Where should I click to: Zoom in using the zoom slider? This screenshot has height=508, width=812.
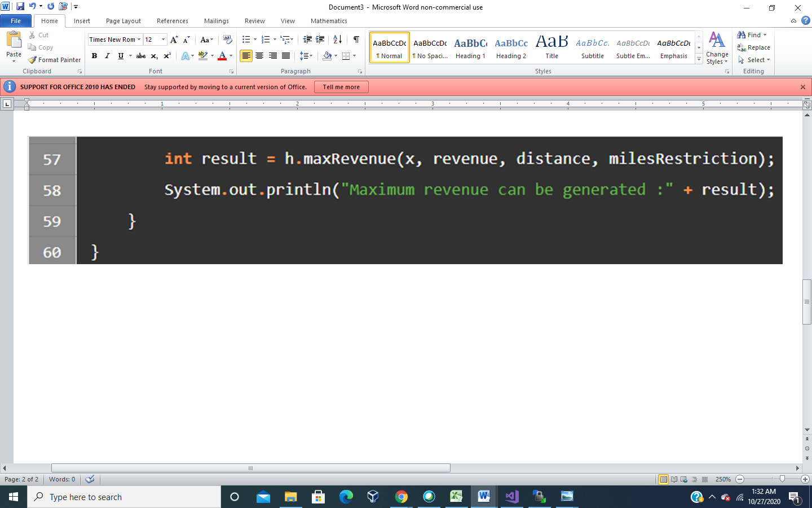804,479
